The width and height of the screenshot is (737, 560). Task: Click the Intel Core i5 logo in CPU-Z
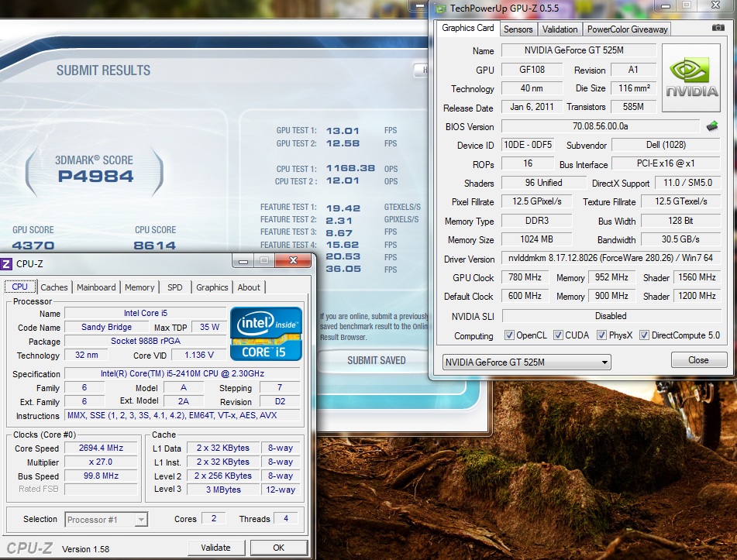pos(266,334)
